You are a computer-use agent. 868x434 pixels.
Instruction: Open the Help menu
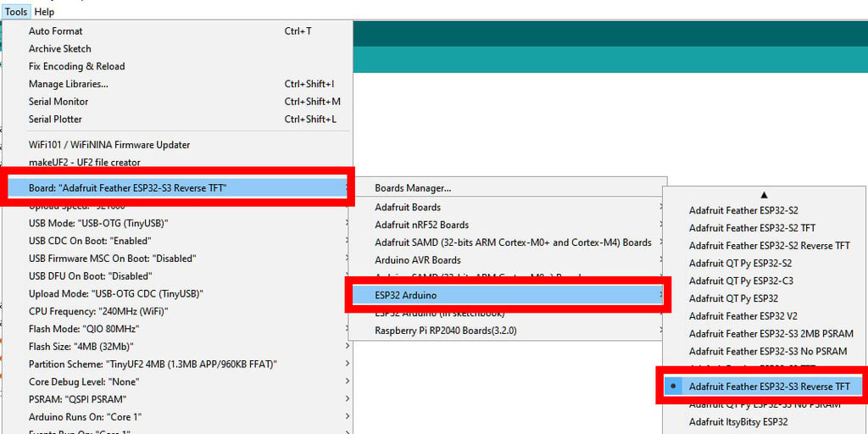tap(44, 12)
